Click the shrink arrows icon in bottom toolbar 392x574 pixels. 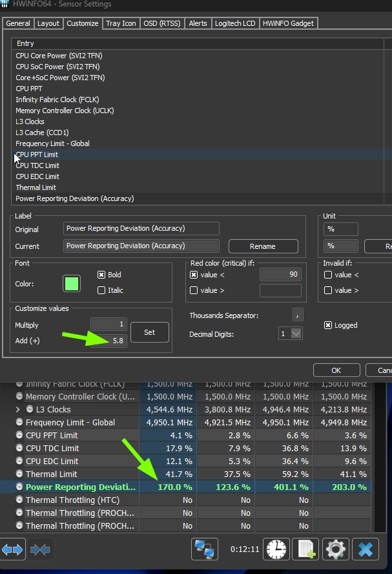40,549
